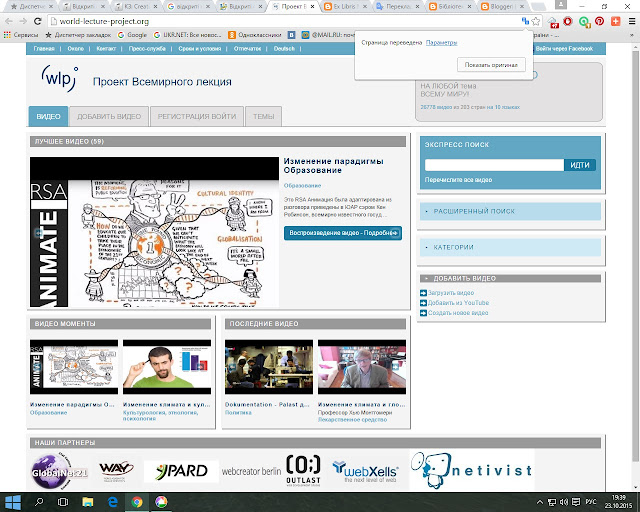Open the green-shirt man climate video thumbnail
The width and height of the screenshot is (640, 512).
[167, 367]
